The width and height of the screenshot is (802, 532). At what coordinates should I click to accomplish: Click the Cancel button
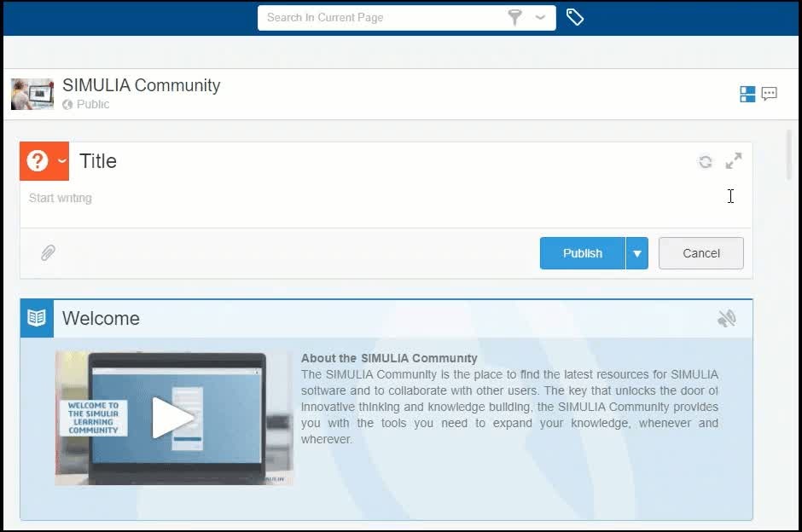click(701, 253)
